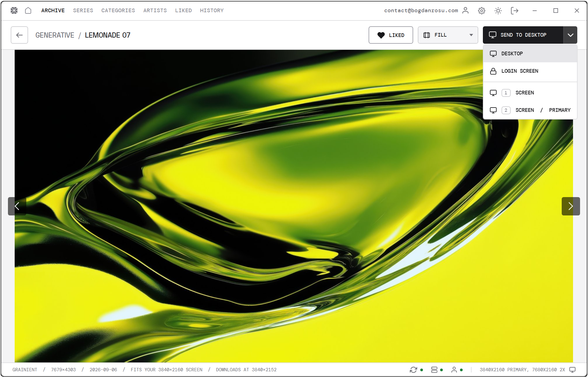The height and width of the screenshot is (378, 588).
Task: Show the previous wallpaper arrow
Action: tap(17, 206)
